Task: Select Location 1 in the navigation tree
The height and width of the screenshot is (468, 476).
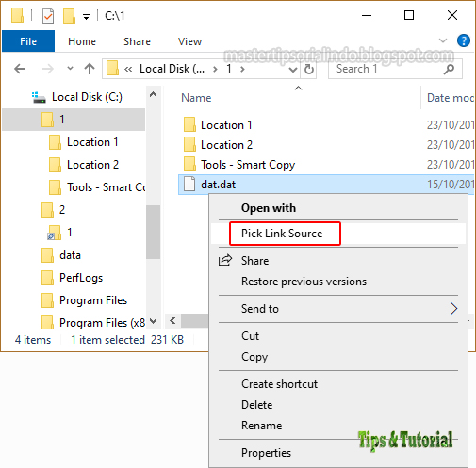Action: point(92,142)
